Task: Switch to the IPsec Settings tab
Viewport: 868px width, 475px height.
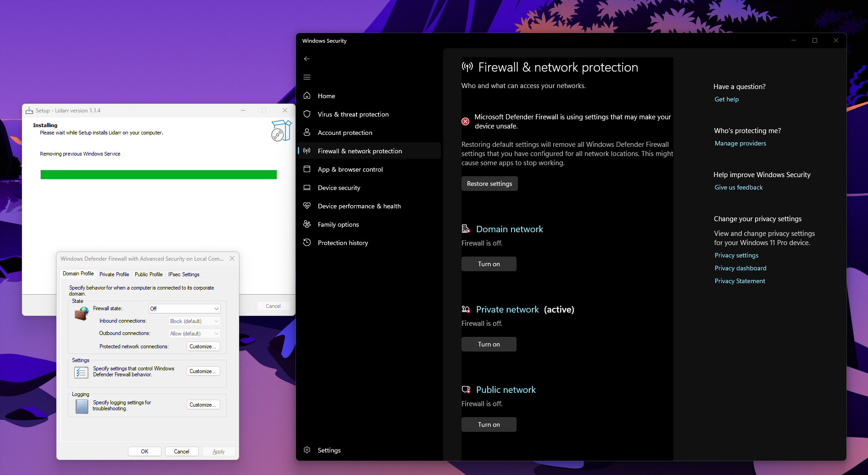Action: pyautogui.click(x=183, y=274)
